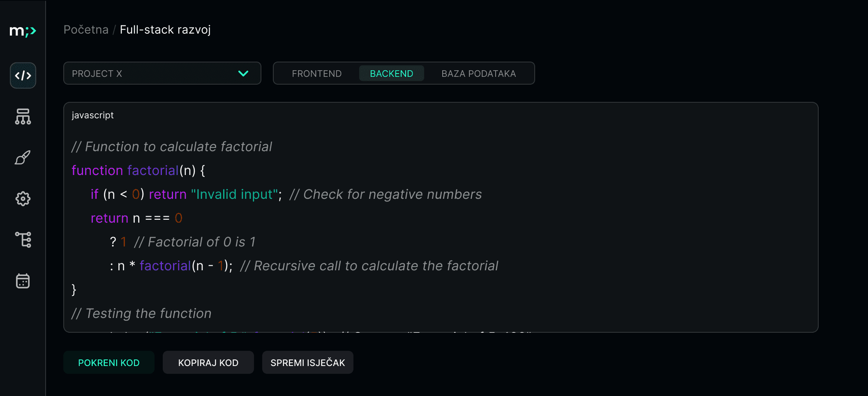Select the code editor sidebar icon
The width and height of the screenshot is (868, 396).
click(x=23, y=75)
